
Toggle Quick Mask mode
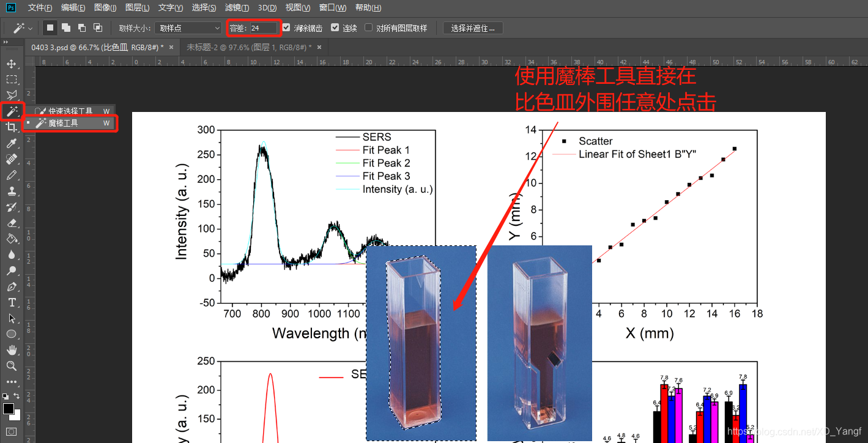11,432
